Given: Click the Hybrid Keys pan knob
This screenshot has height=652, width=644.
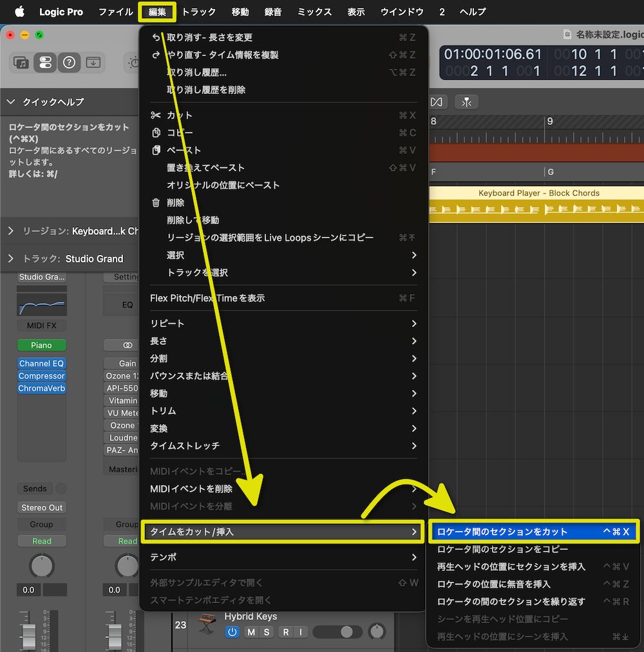Looking at the screenshot, I should pyautogui.click(x=377, y=631).
